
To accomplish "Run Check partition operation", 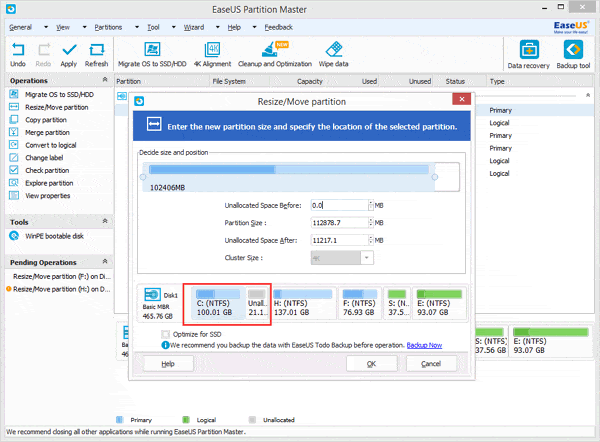I will (47, 170).
